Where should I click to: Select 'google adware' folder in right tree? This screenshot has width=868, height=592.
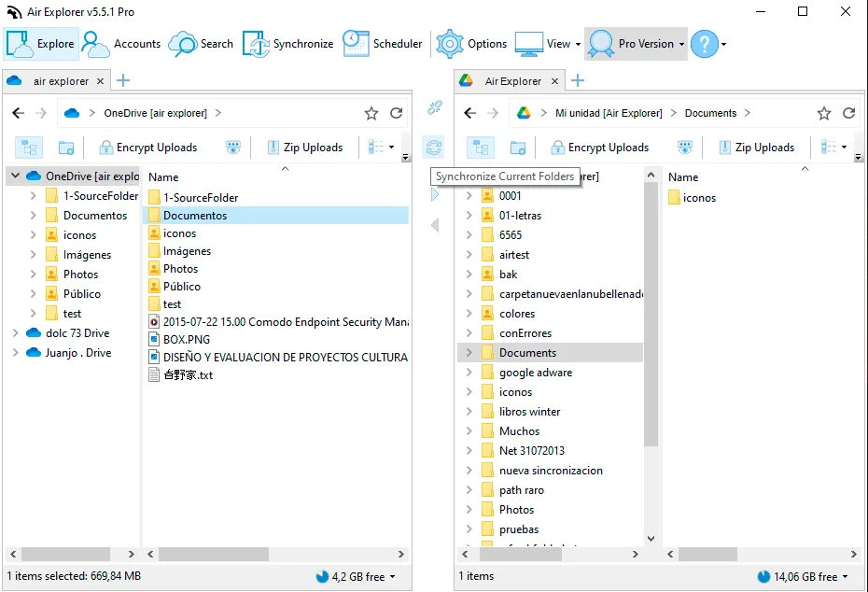536,373
